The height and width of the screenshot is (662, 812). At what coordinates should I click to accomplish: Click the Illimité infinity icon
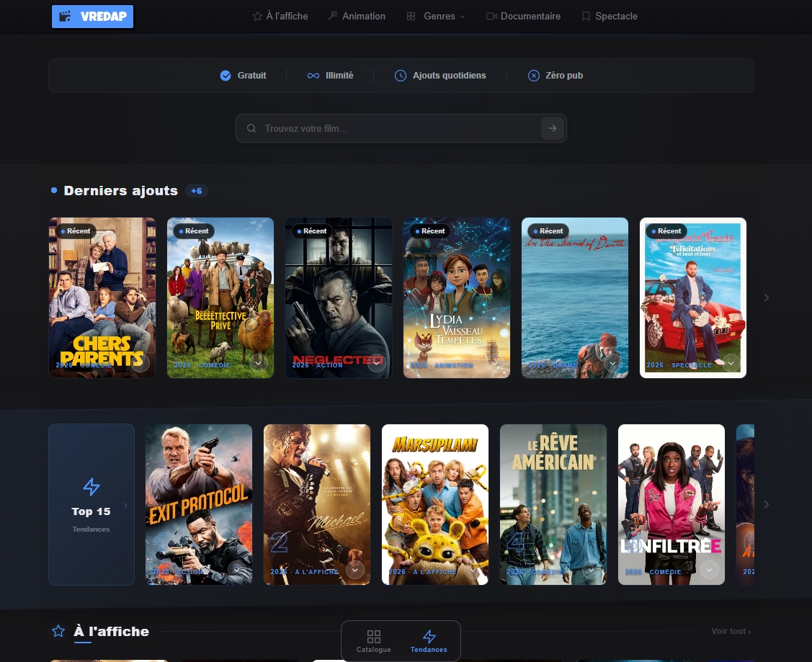click(x=313, y=76)
